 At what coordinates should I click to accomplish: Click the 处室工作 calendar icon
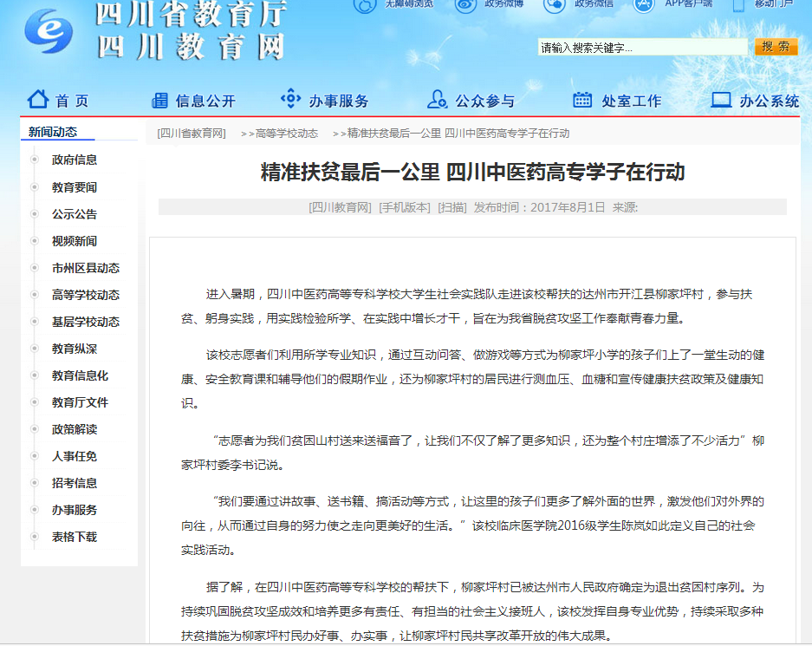pos(582,100)
